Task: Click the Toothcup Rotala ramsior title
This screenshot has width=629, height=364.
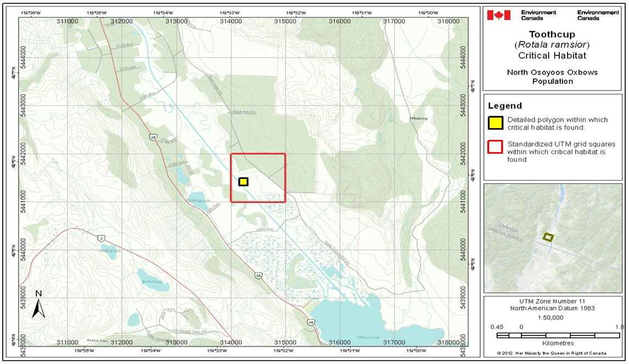Action: point(554,41)
